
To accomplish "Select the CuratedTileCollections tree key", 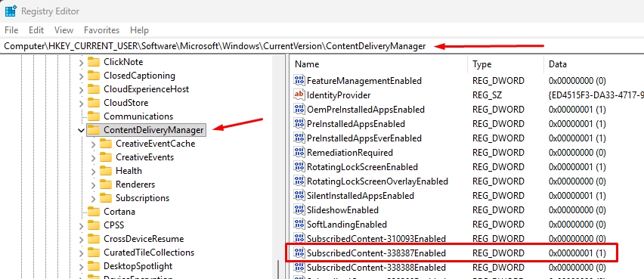I will tap(149, 253).
